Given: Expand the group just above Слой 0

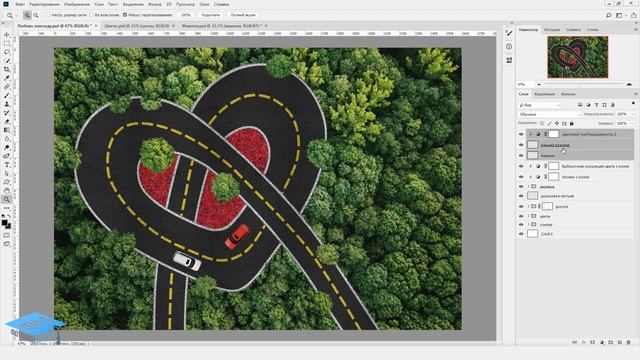Looking at the screenshot, I should click(528, 225).
